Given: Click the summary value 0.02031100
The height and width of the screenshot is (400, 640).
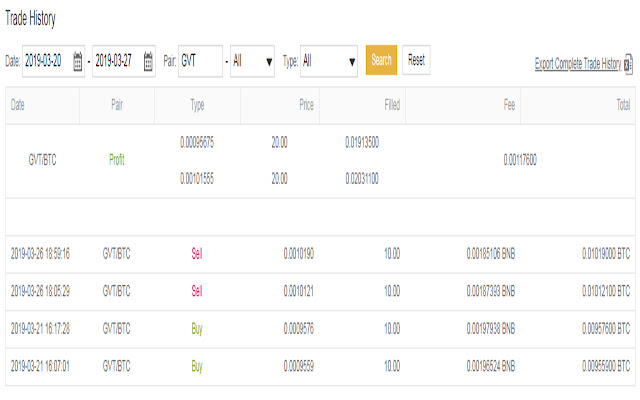Looking at the screenshot, I should [362, 178].
